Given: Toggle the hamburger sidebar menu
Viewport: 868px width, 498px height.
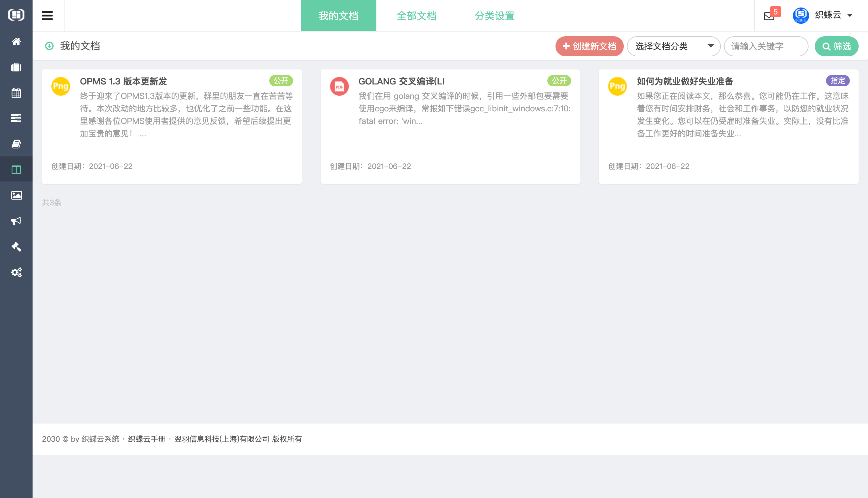Looking at the screenshot, I should coord(47,16).
